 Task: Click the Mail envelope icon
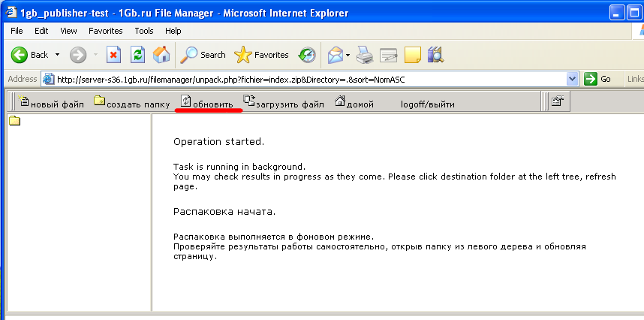(336, 55)
